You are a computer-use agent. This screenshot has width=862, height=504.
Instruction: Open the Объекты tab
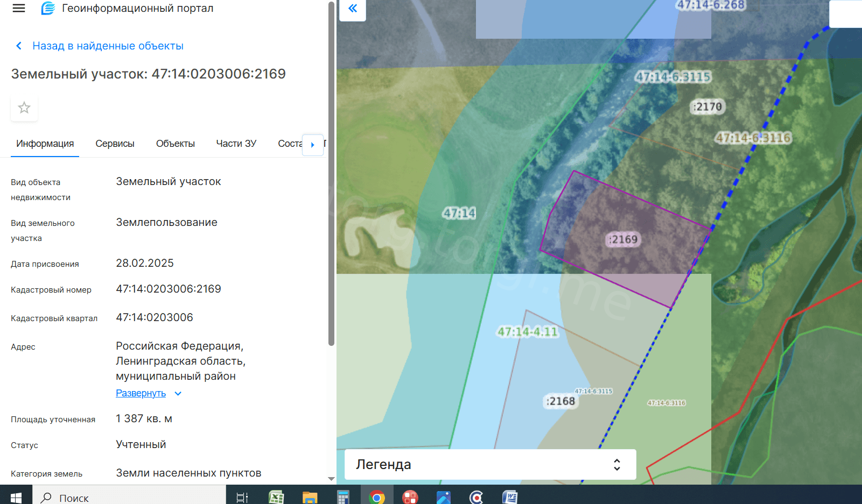tap(175, 144)
